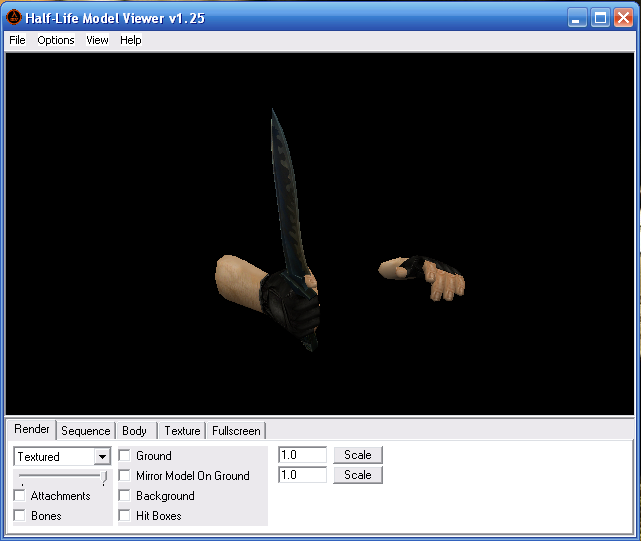
Task: Click the upper Scale button
Action: coord(358,455)
